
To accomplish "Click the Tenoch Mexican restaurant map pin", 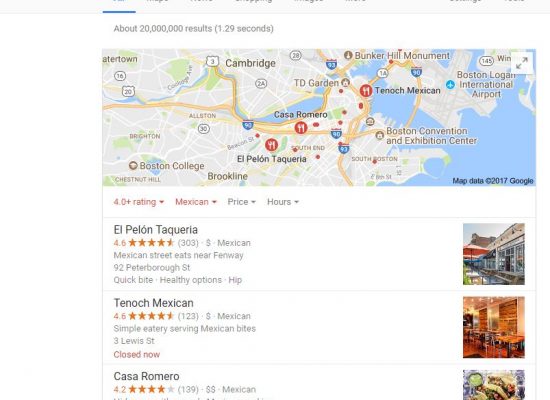I will click(x=365, y=91).
